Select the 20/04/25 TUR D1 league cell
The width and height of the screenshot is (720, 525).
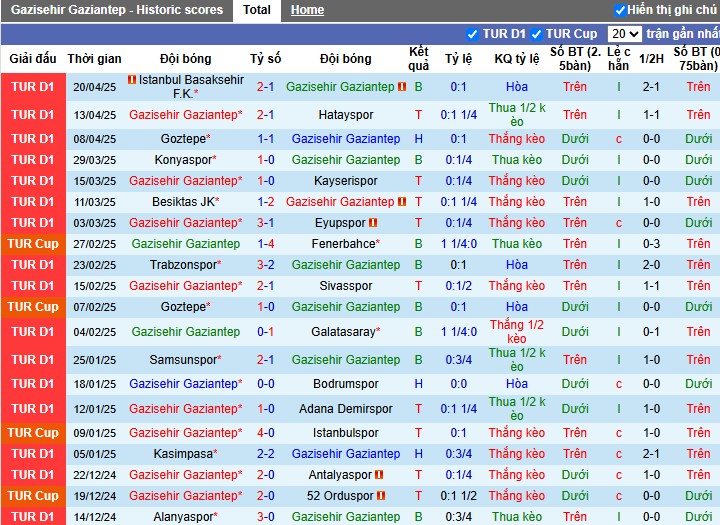point(33,86)
